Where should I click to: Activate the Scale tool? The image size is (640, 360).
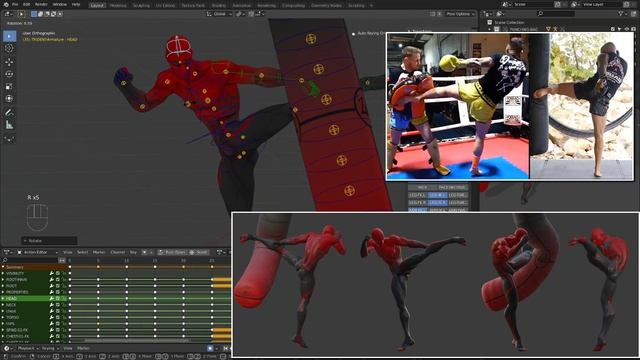tap(9, 87)
